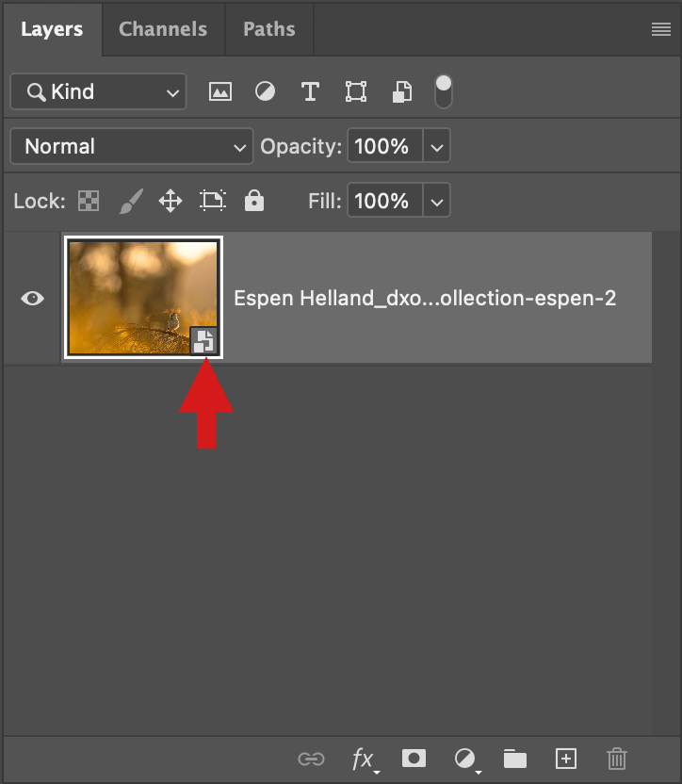Add a layer style (fx)
This screenshot has width=682, height=784.
coord(365,760)
